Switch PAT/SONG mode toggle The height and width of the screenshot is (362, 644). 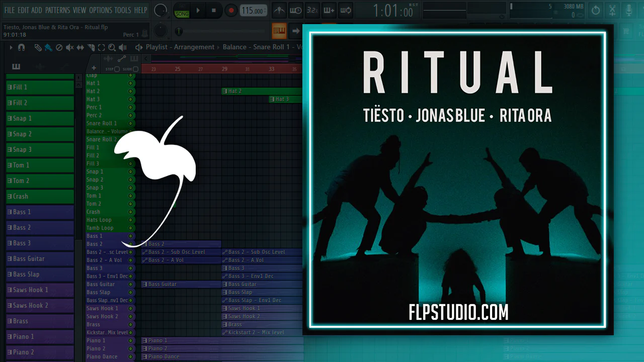click(x=182, y=10)
